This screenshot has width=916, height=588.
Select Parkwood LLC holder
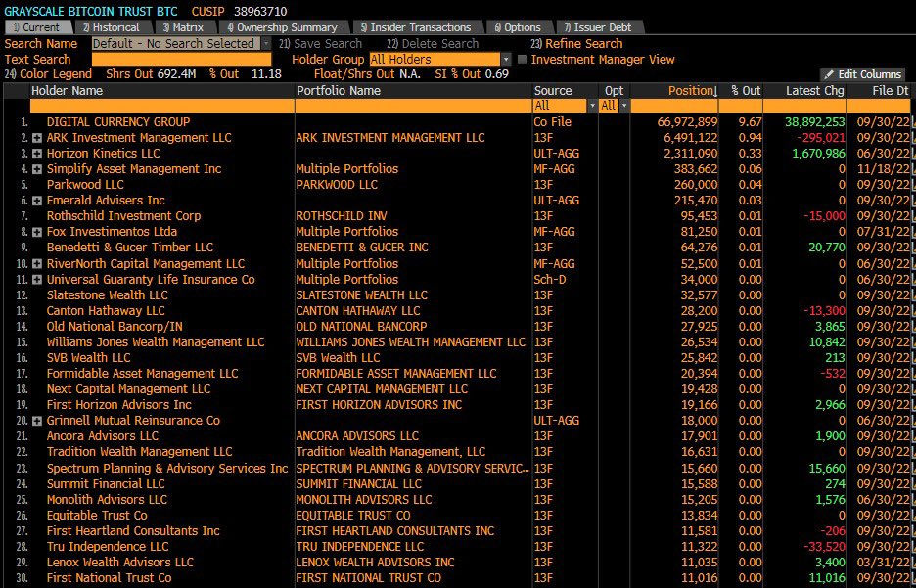[x=85, y=185]
